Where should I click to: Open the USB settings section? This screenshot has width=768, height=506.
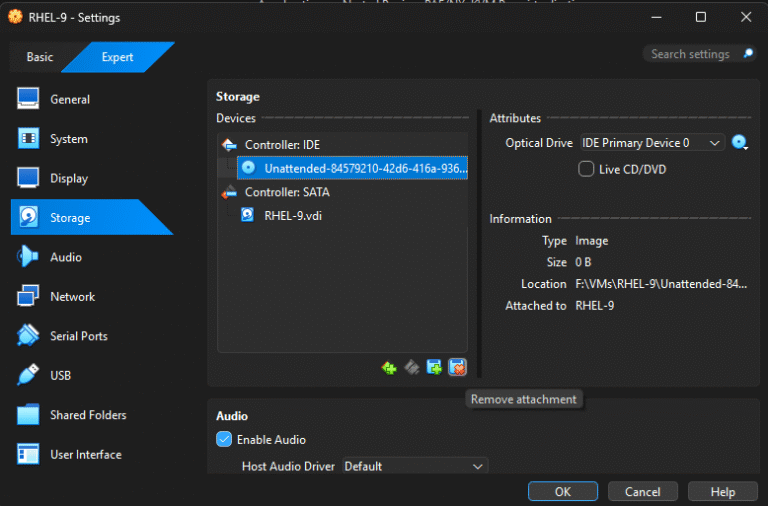coord(61,376)
